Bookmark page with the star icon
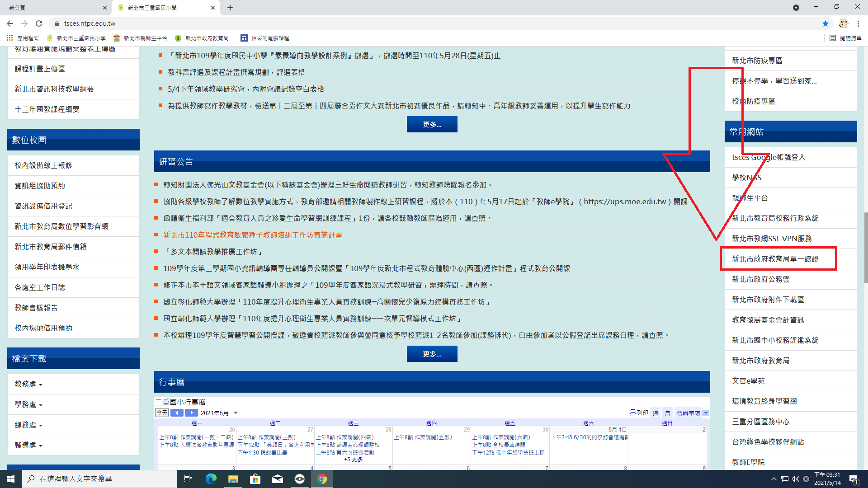The image size is (868, 488). coord(826,23)
